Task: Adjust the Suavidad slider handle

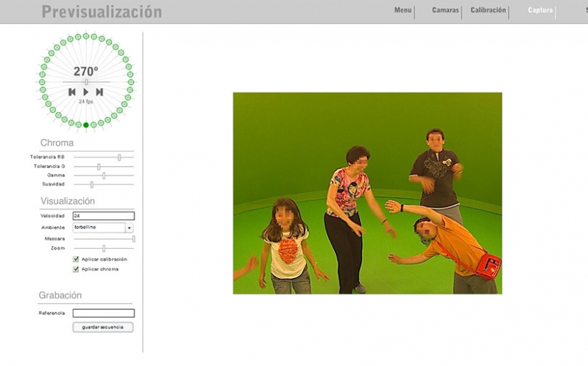Action: pos(92,184)
